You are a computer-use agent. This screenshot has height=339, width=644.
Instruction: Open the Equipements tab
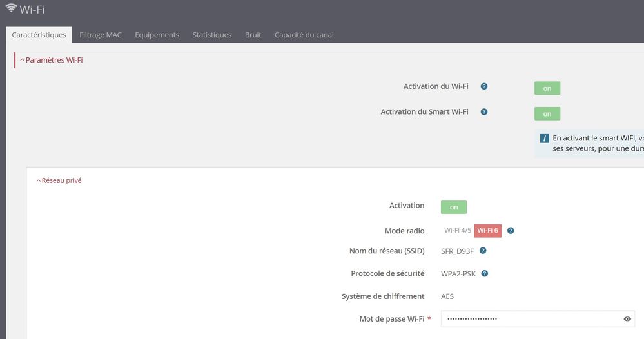[x=157, y=35]
